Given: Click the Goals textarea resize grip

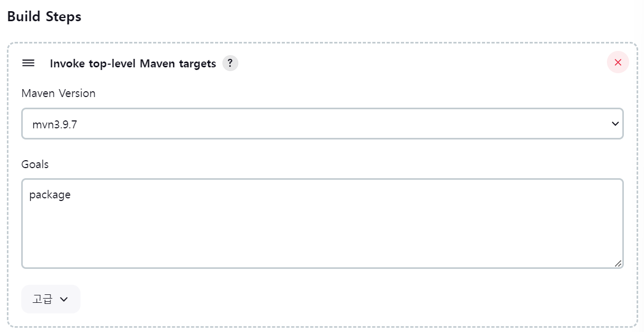Looking at the screenshot, I should click(x=618, y=263).
